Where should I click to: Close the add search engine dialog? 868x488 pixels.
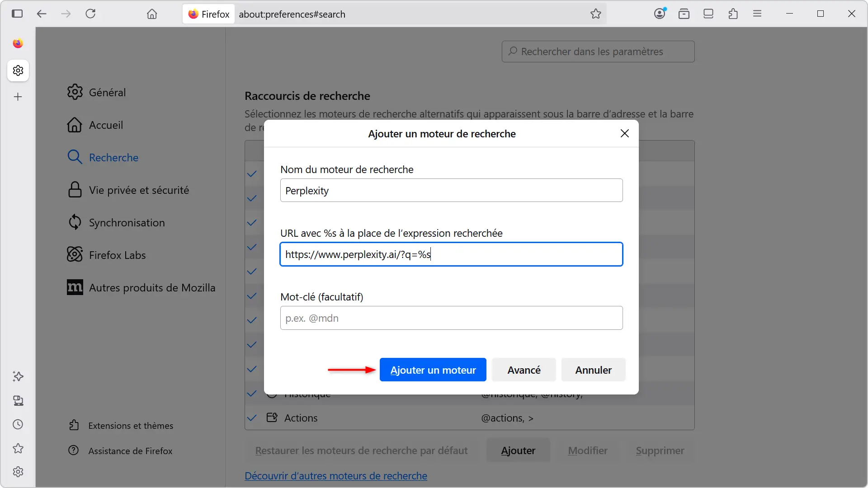pos(625,133)
